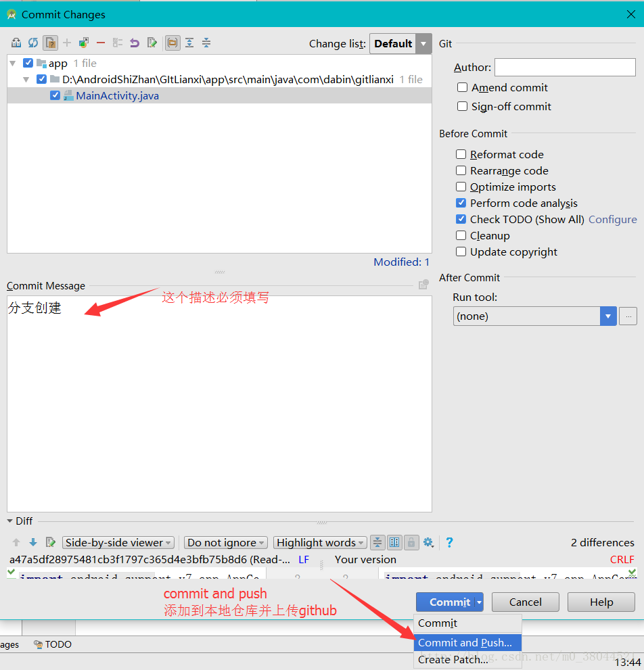Click the CRLF line separator label
The width and height of the screenshot is (644, 670).
622,559
